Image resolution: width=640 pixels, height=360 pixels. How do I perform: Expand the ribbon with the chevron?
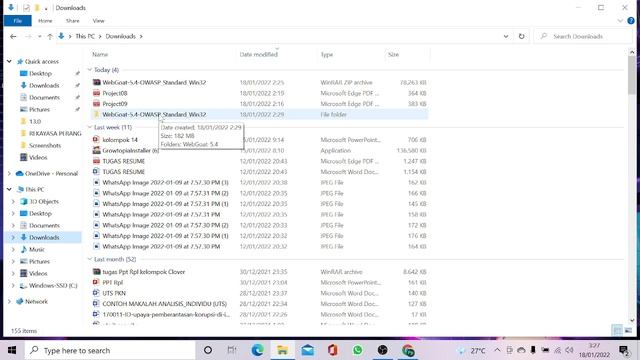coord(620,21)
